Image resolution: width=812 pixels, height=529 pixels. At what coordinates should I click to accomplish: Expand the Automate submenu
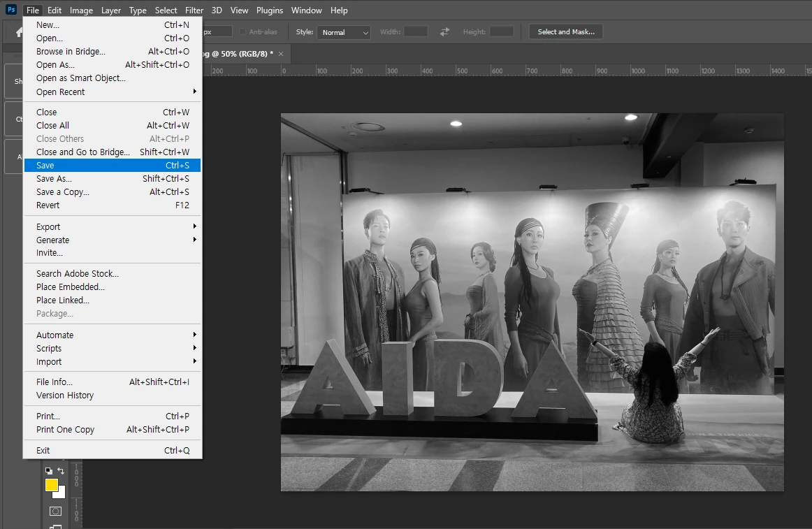[113, 335]
